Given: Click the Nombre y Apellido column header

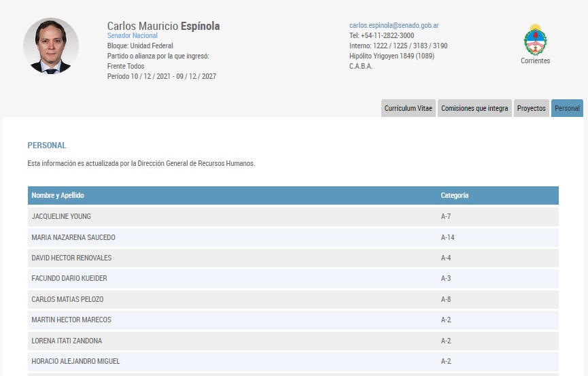Looking at the screenshot, I should point(58,196).
